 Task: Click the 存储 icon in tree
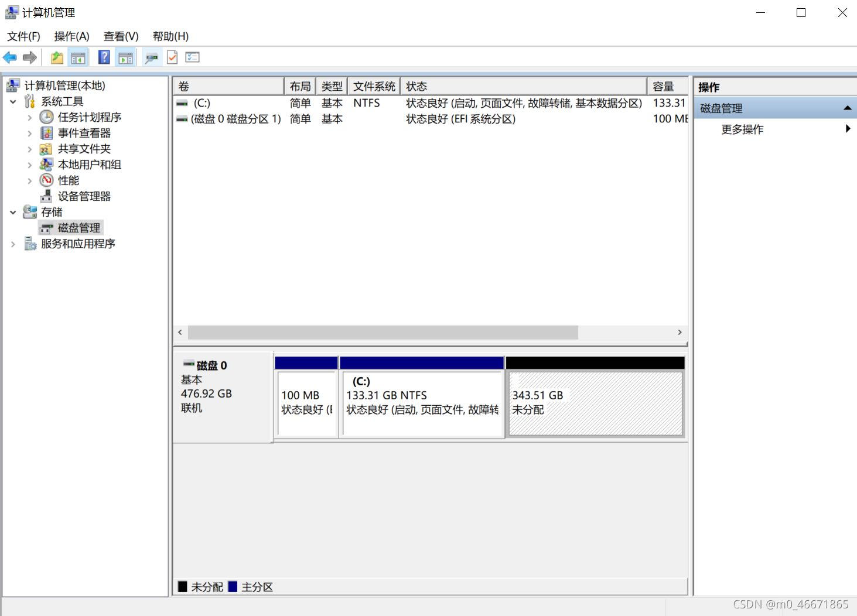point(30,212)
